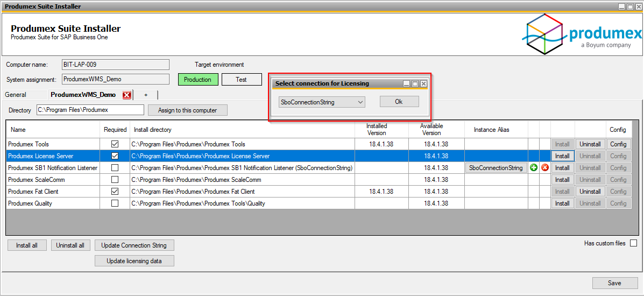This screenshot has height=296, width=644.
Task: Click the System assignment field
Action: click(x=116, y=79)
